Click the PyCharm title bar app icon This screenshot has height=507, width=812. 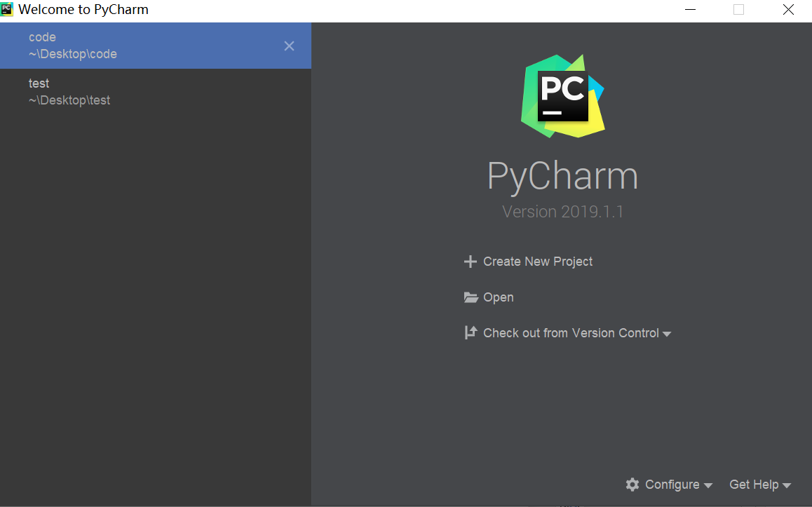[7, 9]
